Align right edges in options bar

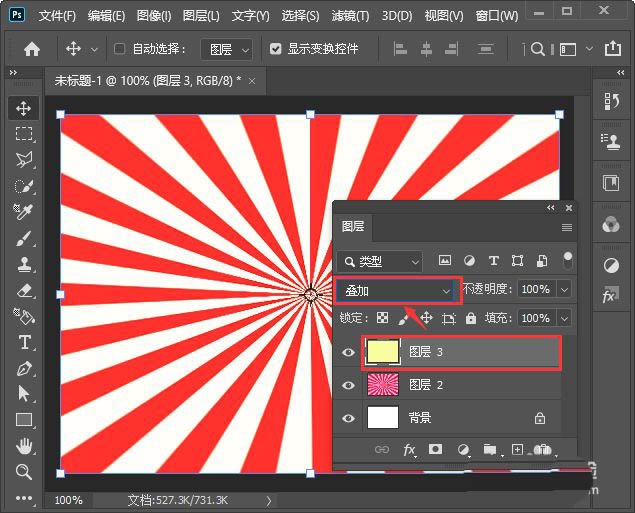[x=451, y=49]
